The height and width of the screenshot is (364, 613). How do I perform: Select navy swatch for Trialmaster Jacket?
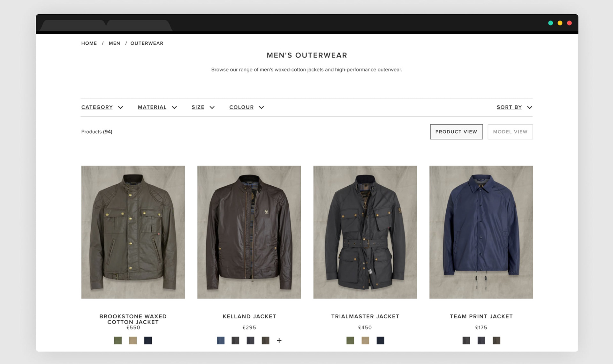coord(380,340)
